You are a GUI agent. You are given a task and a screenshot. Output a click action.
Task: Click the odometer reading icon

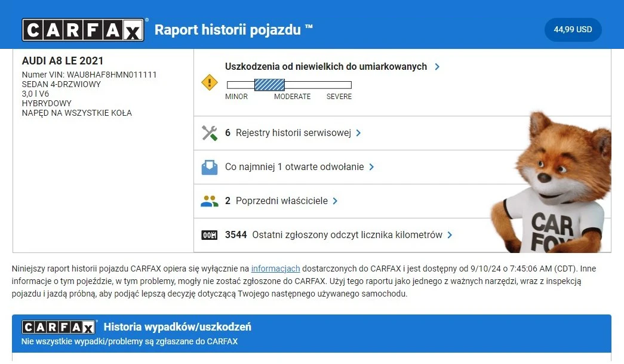coord(209,235)
